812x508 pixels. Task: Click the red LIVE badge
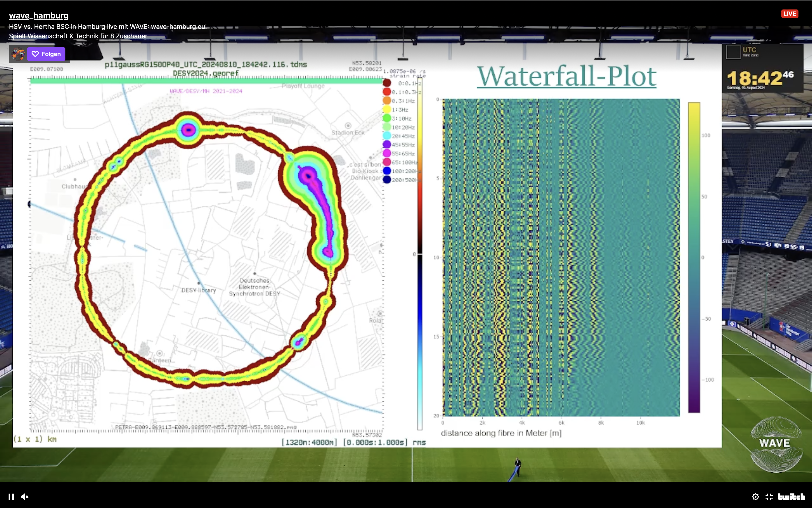(789, 14)
